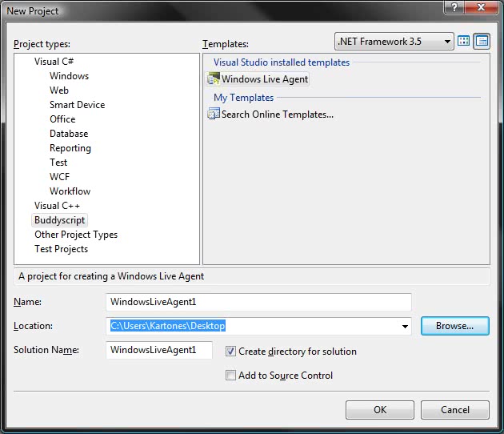Image resolution: width=504 pixels, height=434 pixels.
Task: Select the Windows Live Agent template label
Action: (265, 79)
